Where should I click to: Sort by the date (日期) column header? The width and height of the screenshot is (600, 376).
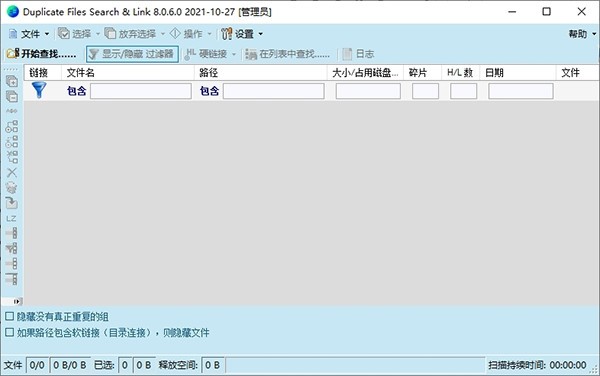click(x=518, y=73)
